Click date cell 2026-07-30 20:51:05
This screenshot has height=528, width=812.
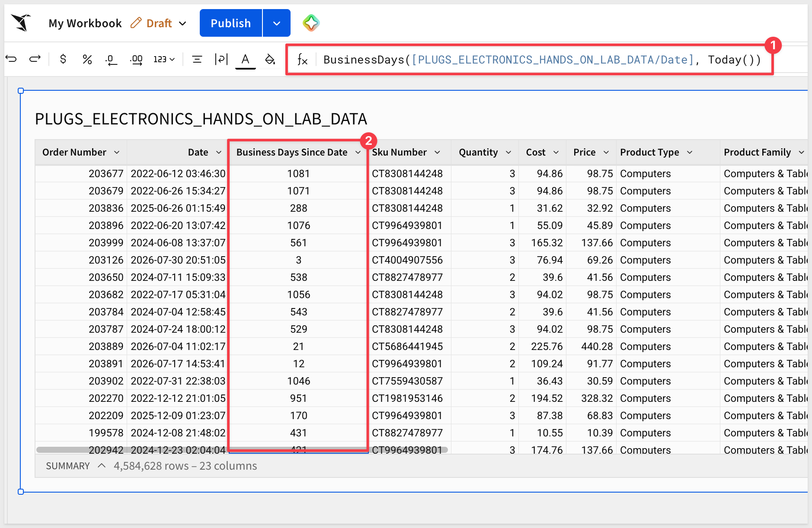coord(178,260)
